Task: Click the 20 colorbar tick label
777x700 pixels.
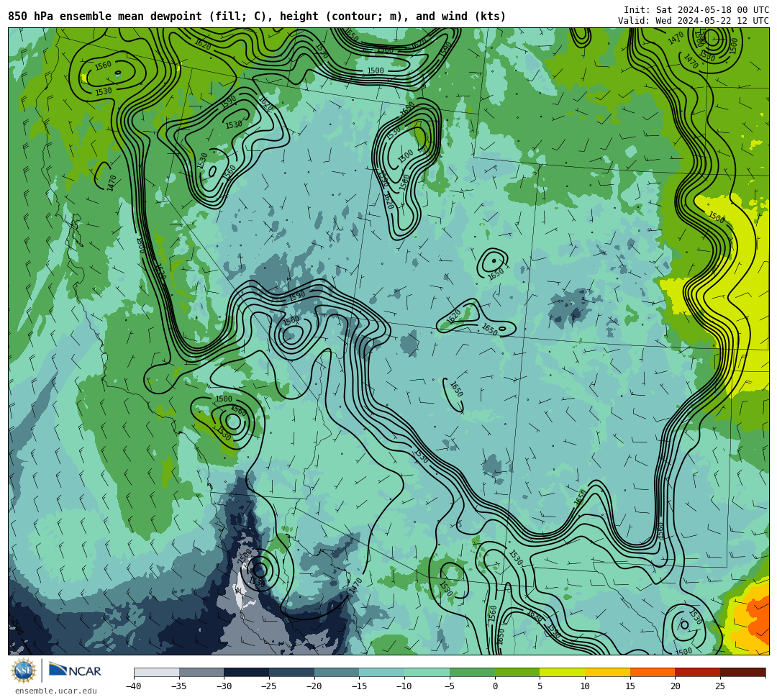Action: tap(676, 686)
